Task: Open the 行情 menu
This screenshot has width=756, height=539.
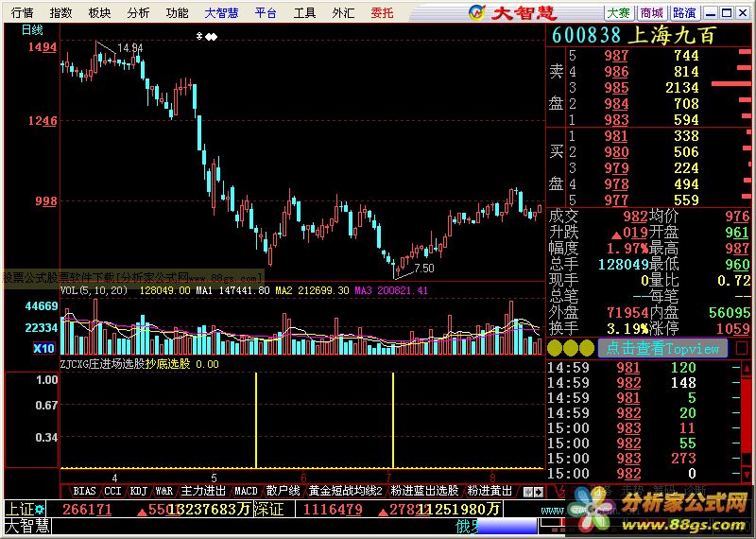Action: (x=22, y=13)
